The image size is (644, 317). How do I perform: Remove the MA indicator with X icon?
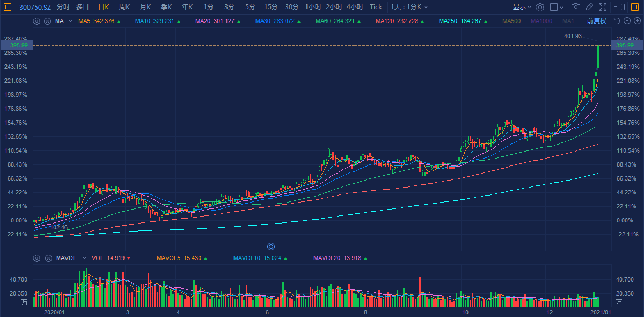47,21
